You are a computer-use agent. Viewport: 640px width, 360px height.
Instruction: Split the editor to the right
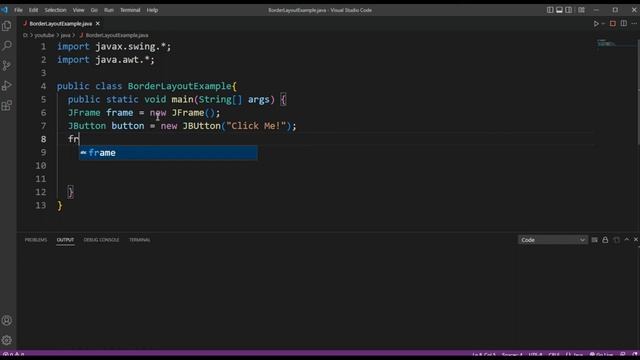point(624,24)
